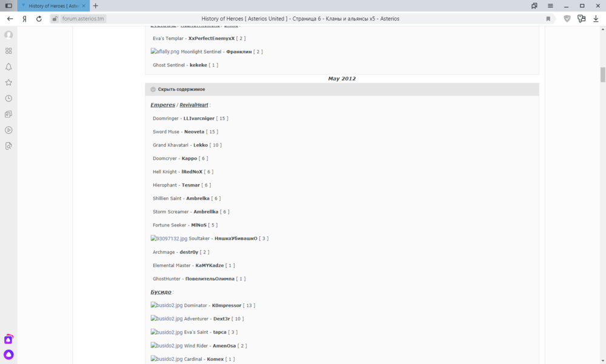
Task: Click the hero name KaMYKadze
Action: (210, 265)
